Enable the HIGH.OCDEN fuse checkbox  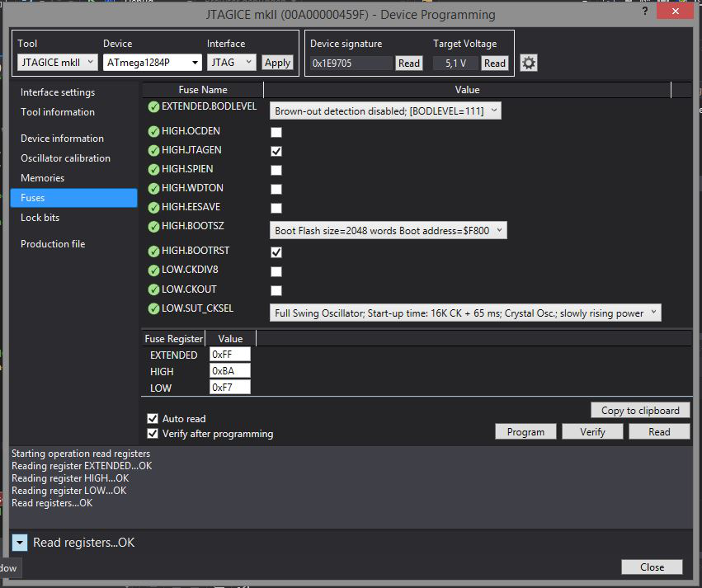pyautogui.click(x=276, y=132)
